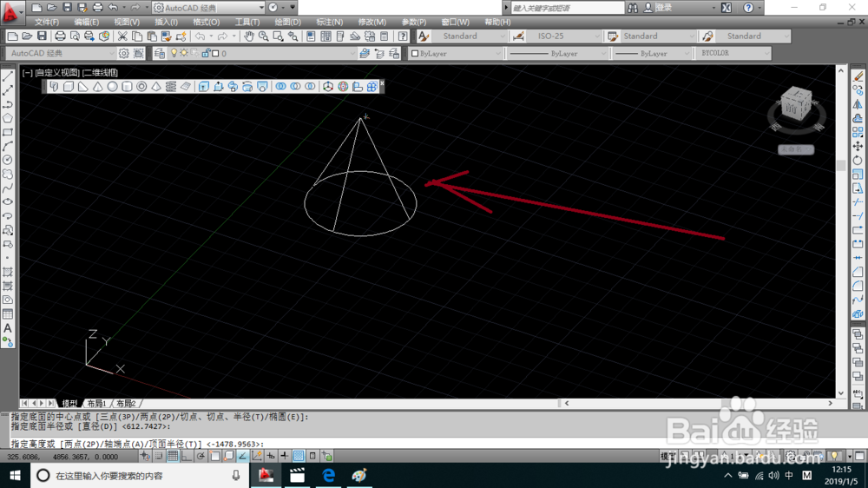This screenshot has width=868, height=488.
Task: Open the ISO-25 dimension style dropdown
Action: tap(563, 36)
